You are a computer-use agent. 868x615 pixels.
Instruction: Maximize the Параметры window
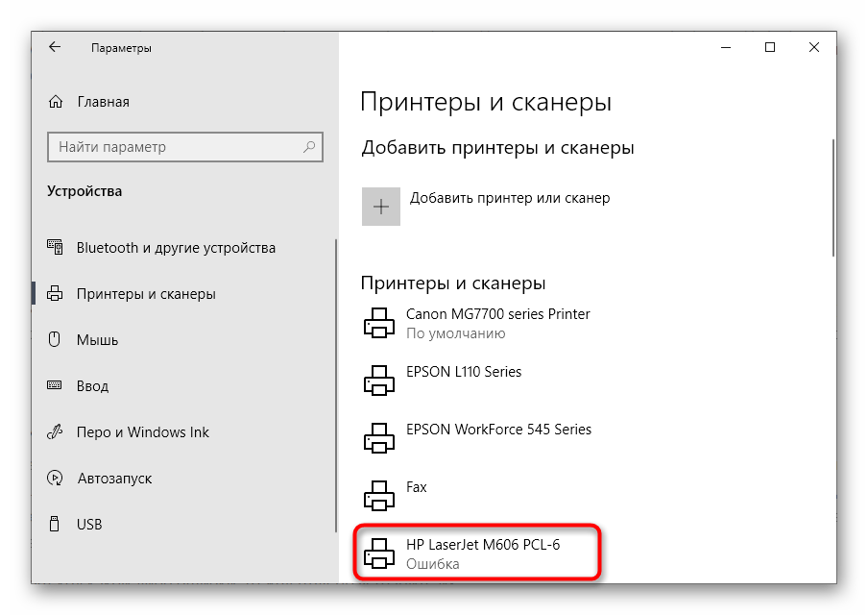(x=770, y=47)
